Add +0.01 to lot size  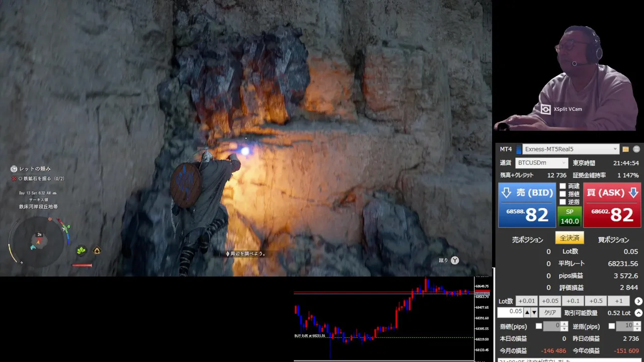[526, 301]
